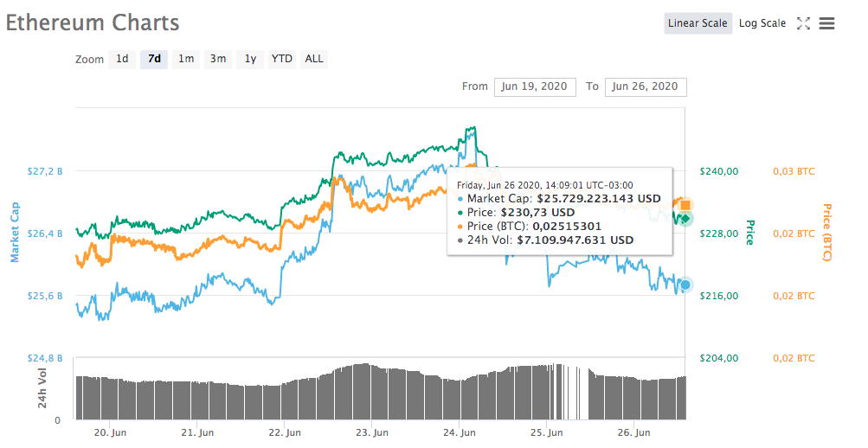Click the $24,8 B axis value

pyautogui.click(x=45, y=358)
